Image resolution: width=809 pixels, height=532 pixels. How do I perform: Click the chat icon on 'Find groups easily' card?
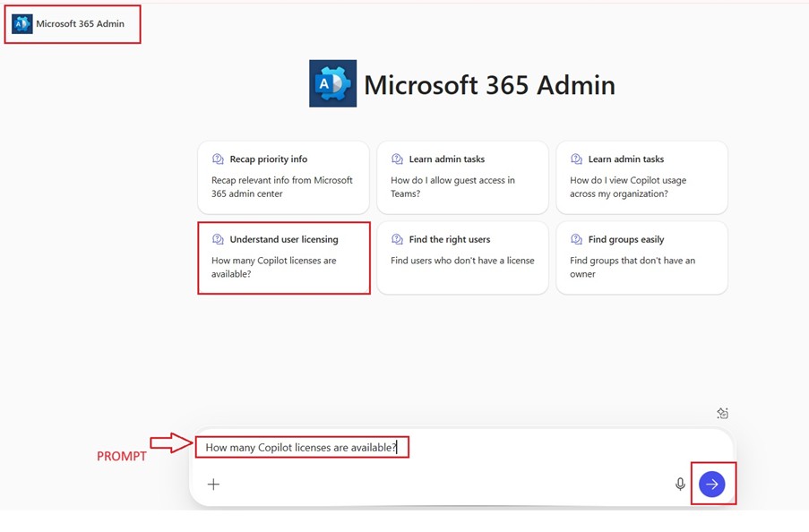click(x=576, y=239)
